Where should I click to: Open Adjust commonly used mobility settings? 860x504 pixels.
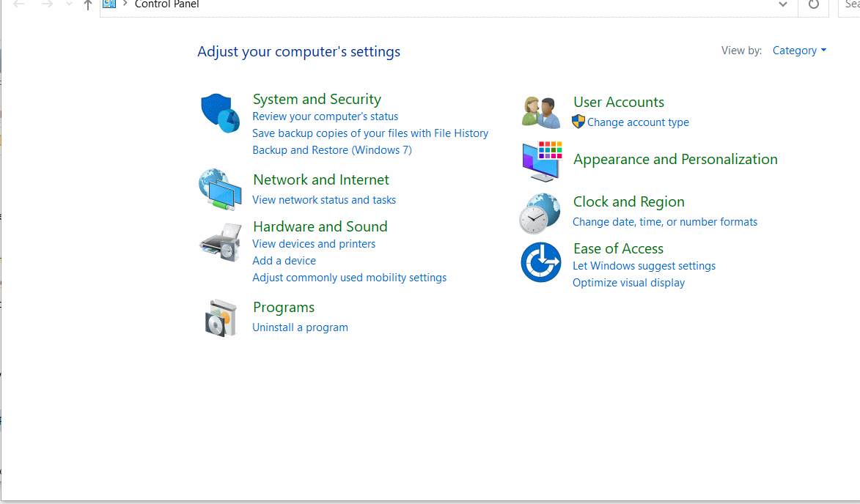coord(350,278)
